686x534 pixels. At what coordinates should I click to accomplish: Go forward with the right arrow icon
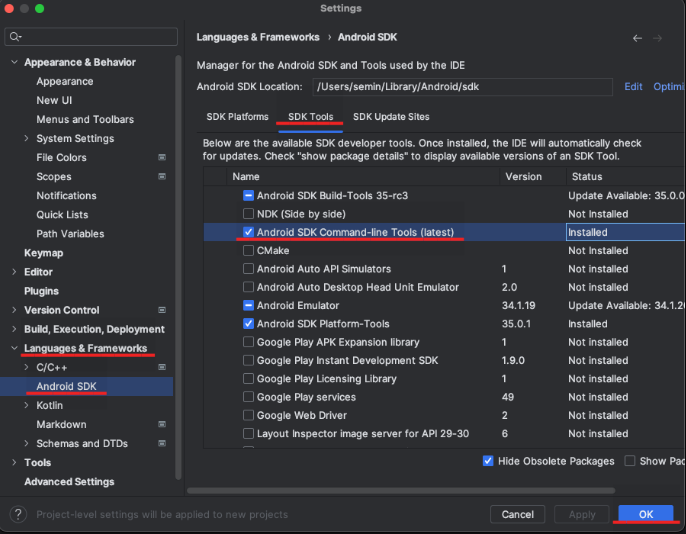657,38
